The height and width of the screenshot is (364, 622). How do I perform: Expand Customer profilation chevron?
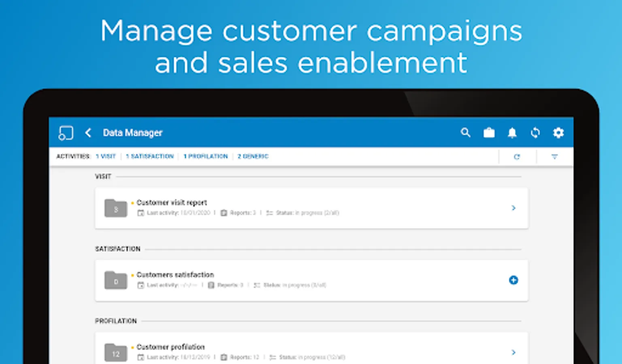click(x=513, y=352)
